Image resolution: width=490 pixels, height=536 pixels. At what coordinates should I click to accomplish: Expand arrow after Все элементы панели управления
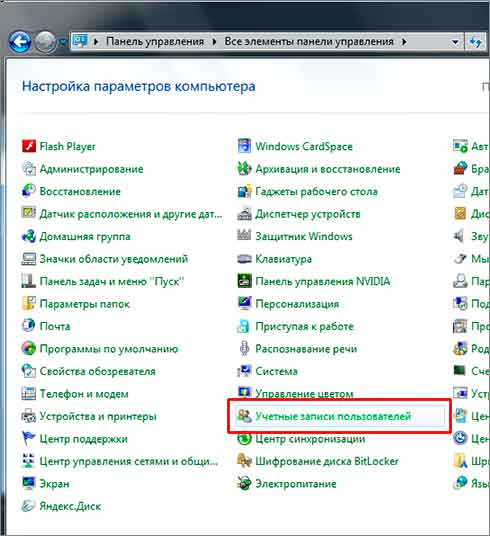pyautogui.click(x=404, y=42)
